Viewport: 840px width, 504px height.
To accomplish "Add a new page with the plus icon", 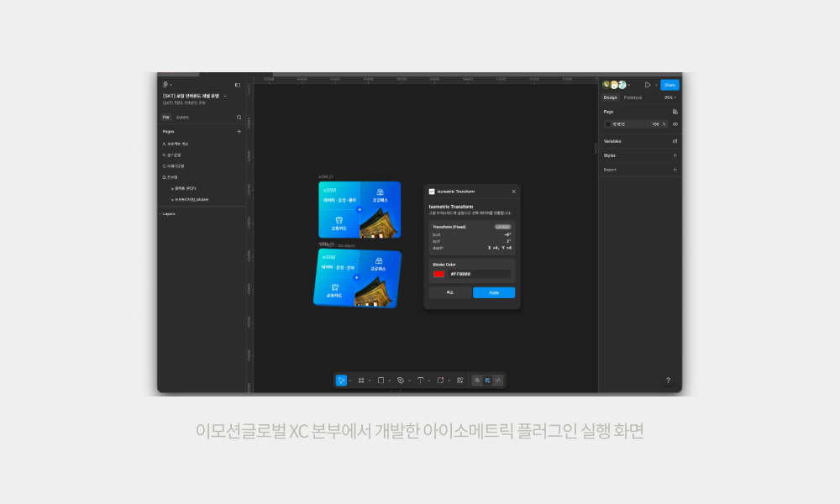I will pos(239,131).
